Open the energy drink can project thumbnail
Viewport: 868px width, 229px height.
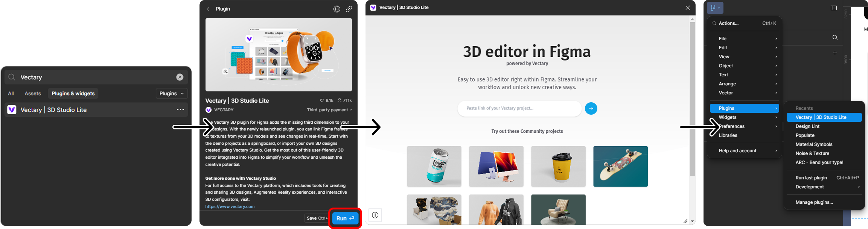pyautogui.click(x=434, y=166)
